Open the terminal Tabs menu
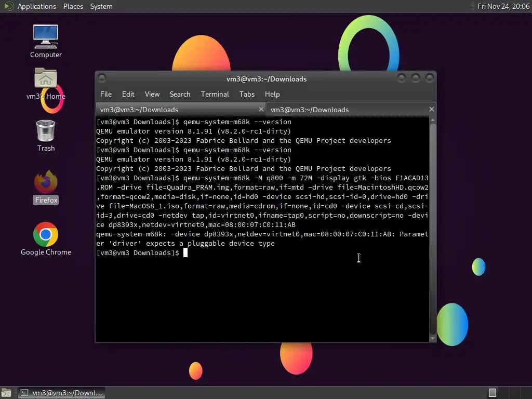This screenshot has width=532, height=399. (x=247, y=95)
